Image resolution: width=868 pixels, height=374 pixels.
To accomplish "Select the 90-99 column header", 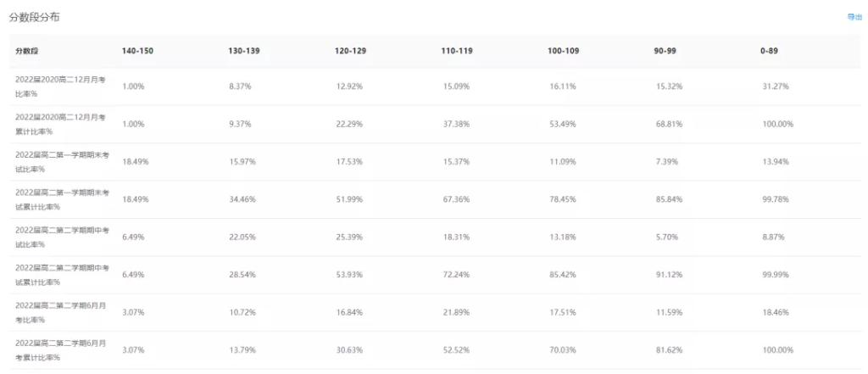I will (665, 51).
